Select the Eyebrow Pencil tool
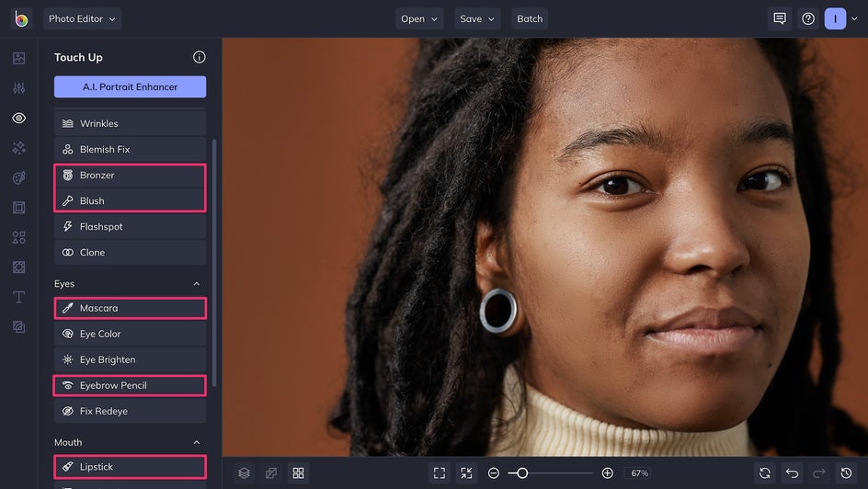The image size is (868, 489). point(130,385)
